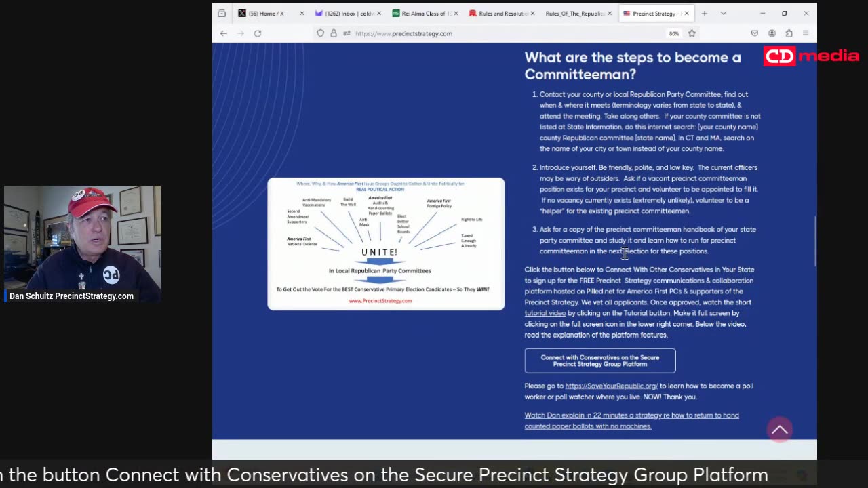Click www.PrecinctStrategy.com text in infographic
Viewport: 868px width, 488px height.
380,301
